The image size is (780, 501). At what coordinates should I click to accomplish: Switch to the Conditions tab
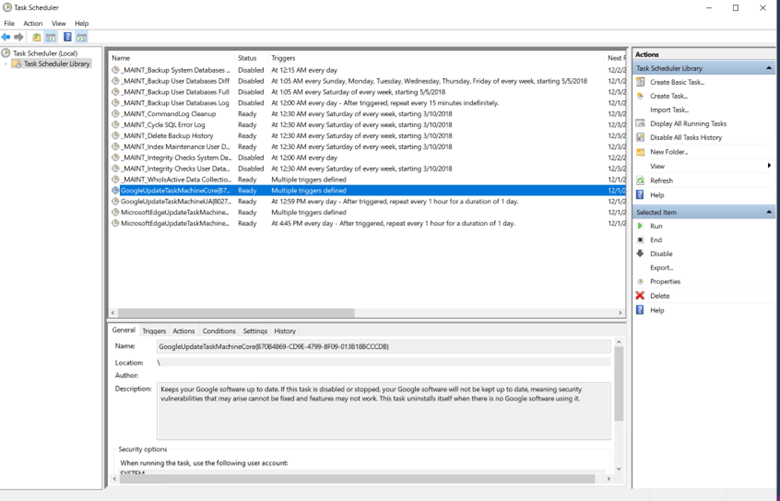219,331
